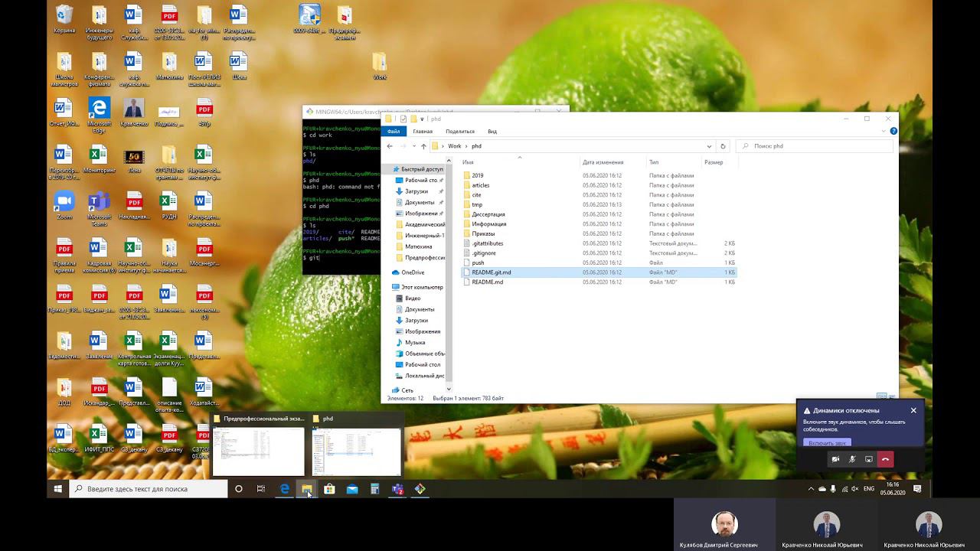Click the Explorer refresh button
This screenshot has width=980, height=551.
(722, 146)
